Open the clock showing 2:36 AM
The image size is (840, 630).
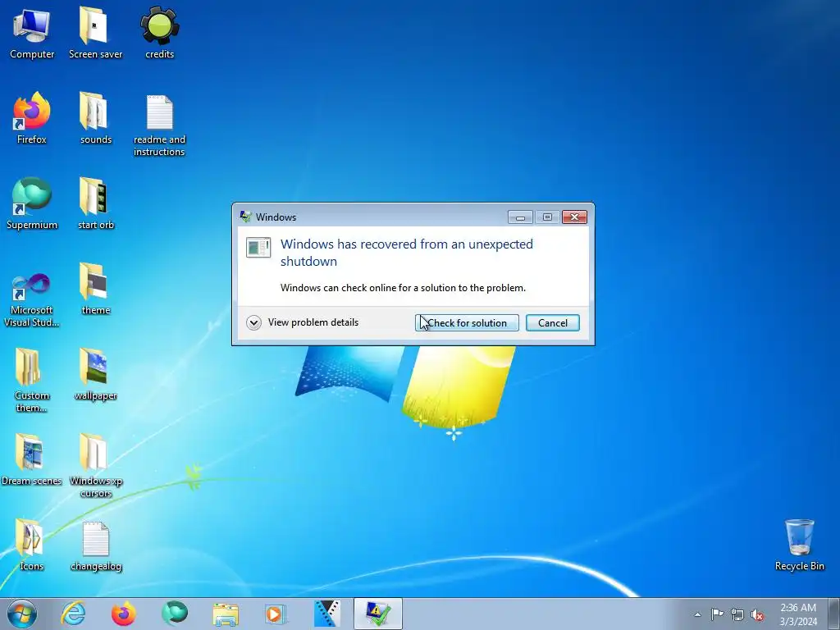click(x=798, y=614)
